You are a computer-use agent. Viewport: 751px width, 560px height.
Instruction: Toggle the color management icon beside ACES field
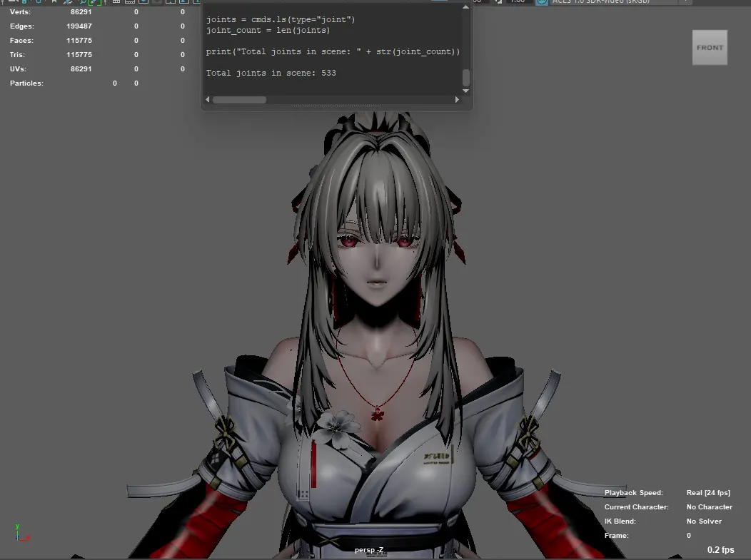(x=542, y=1)
